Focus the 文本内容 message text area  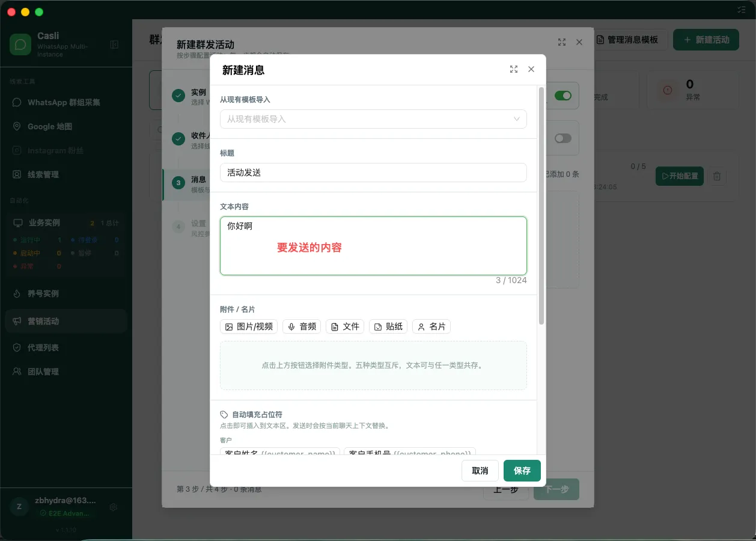click(373, 246)
